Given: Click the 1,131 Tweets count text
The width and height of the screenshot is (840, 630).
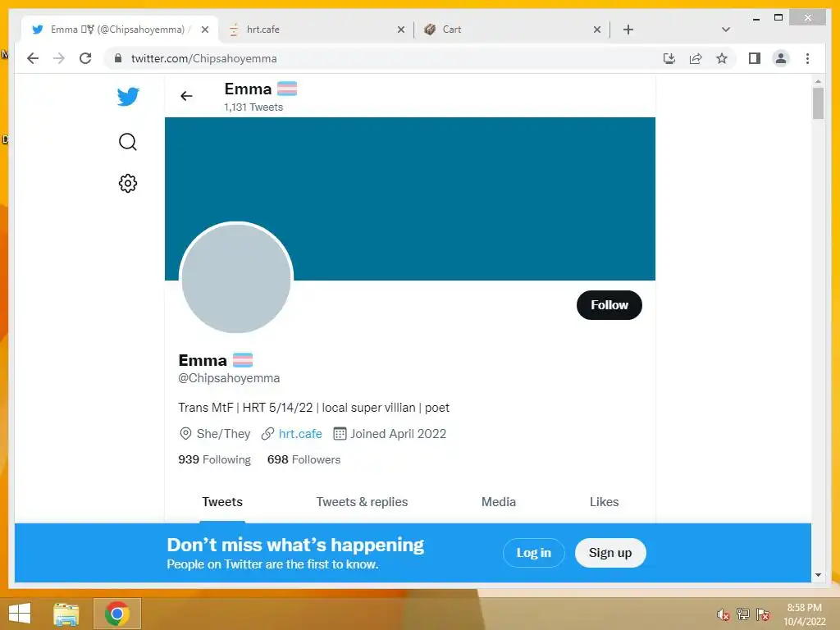Looking at the screenshot, I should [x=253, y=107].
